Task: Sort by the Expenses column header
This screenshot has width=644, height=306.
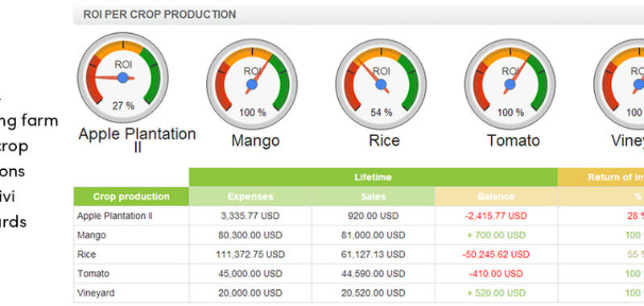Action: pyautogui.click(x=250, y=196)
